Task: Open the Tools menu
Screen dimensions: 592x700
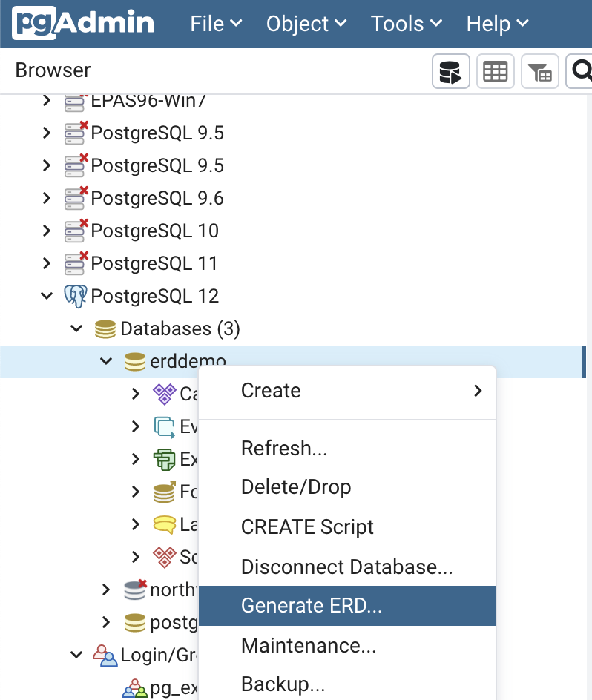Action: 407,24
